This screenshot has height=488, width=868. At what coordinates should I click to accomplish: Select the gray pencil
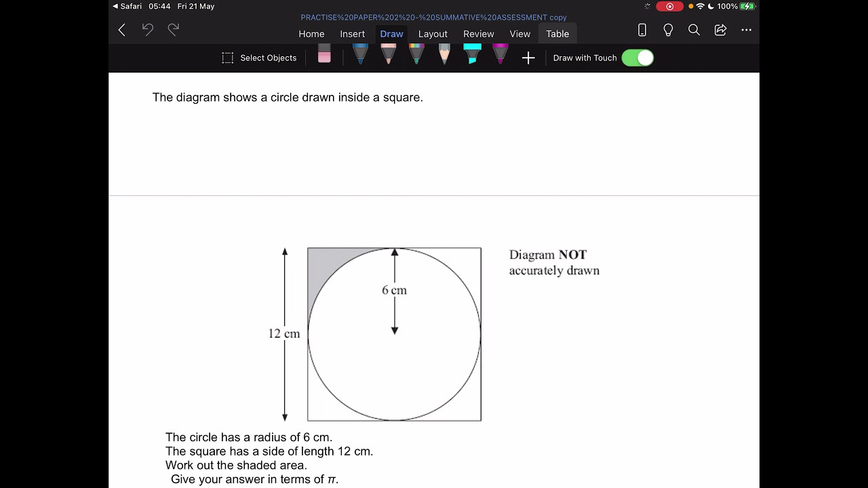444,54
